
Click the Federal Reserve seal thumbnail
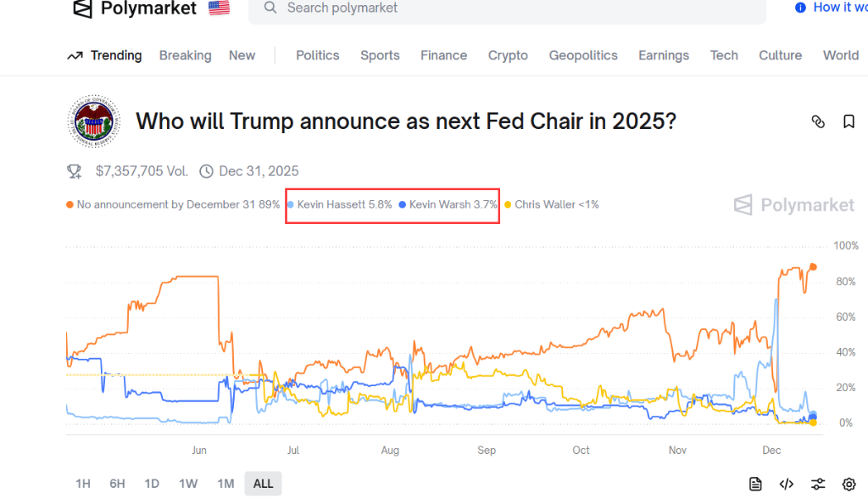click(94, 122)
